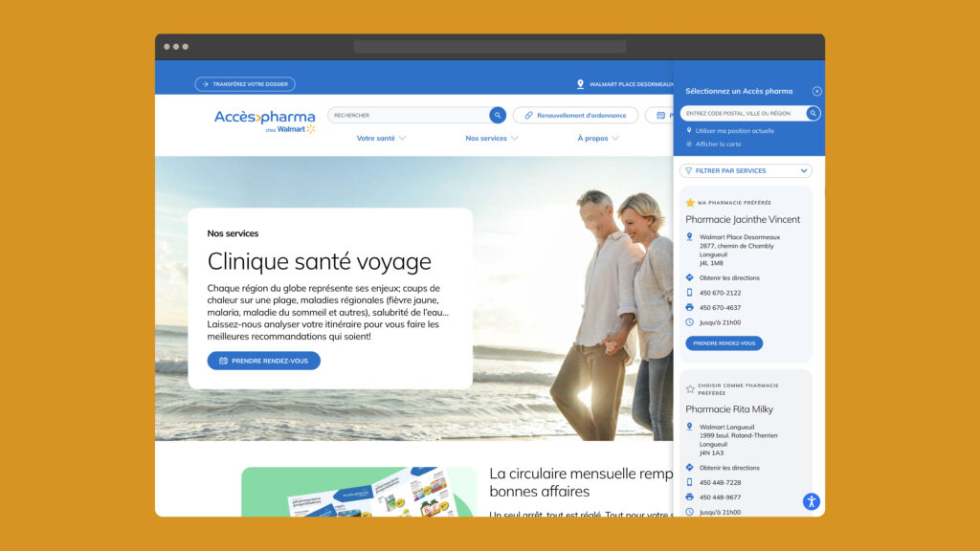980x551 pixels.
Task: Click Obtenir les directions for Rita Milky
Action: 729,468
